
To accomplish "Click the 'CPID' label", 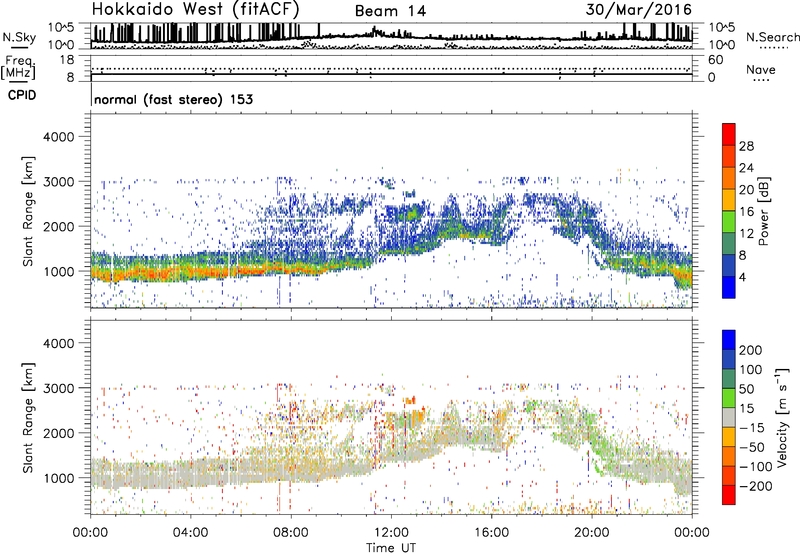I will click(x=22, y=95).
